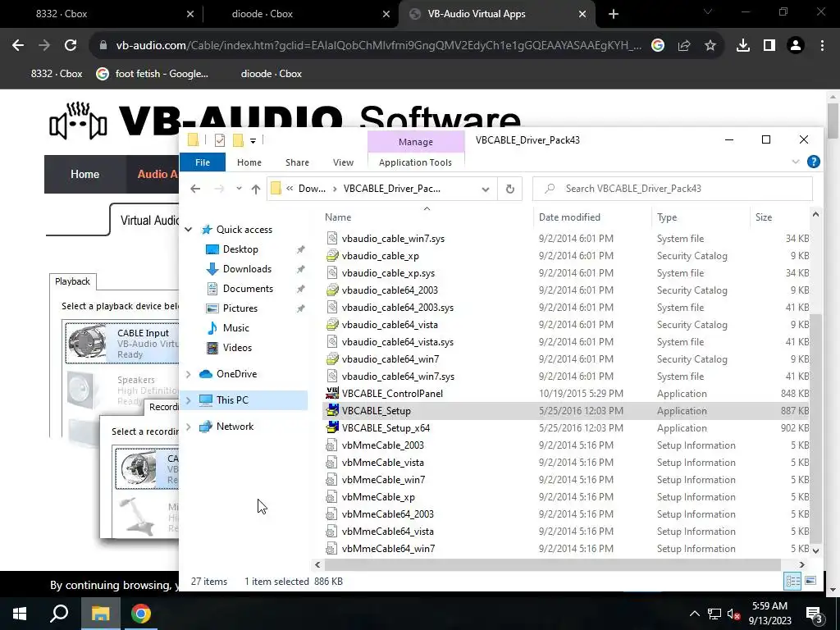Go up one folder level in Explorer
The width and height of the screenshot is (840, 630).
coord(256,189)
